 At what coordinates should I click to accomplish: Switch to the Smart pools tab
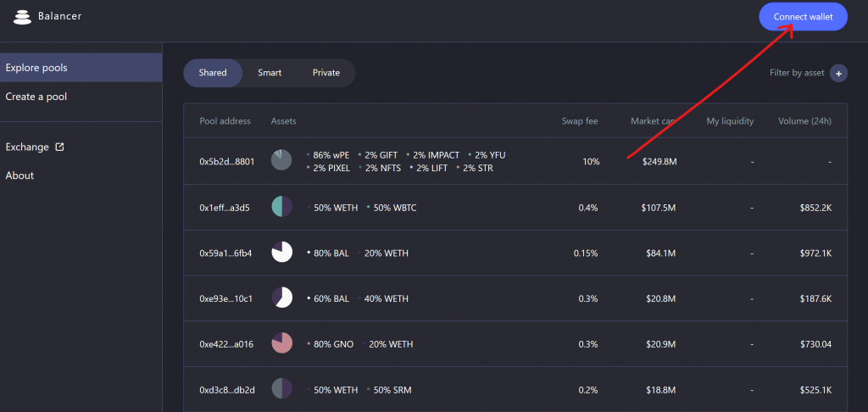coord(270,73)
